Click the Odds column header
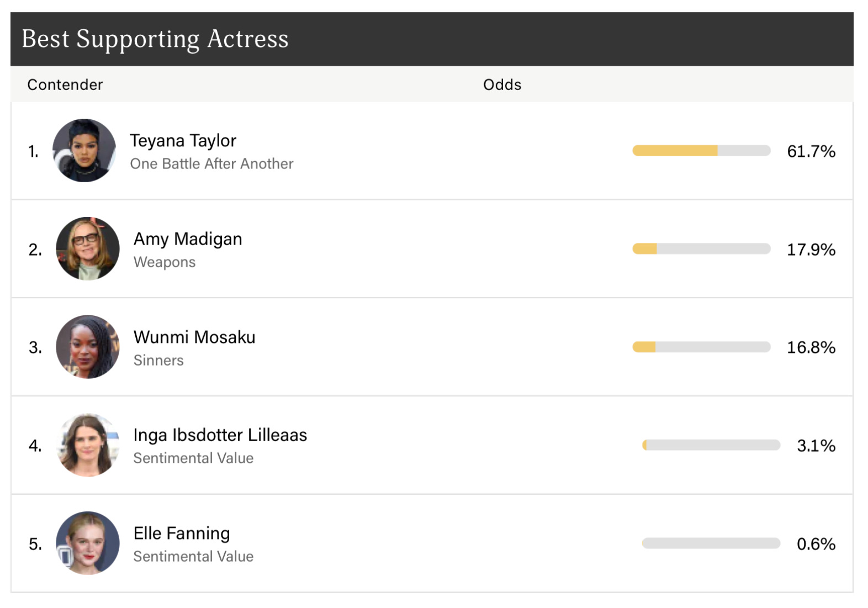The width and height of the screenshot is (868, 608). 502,84
